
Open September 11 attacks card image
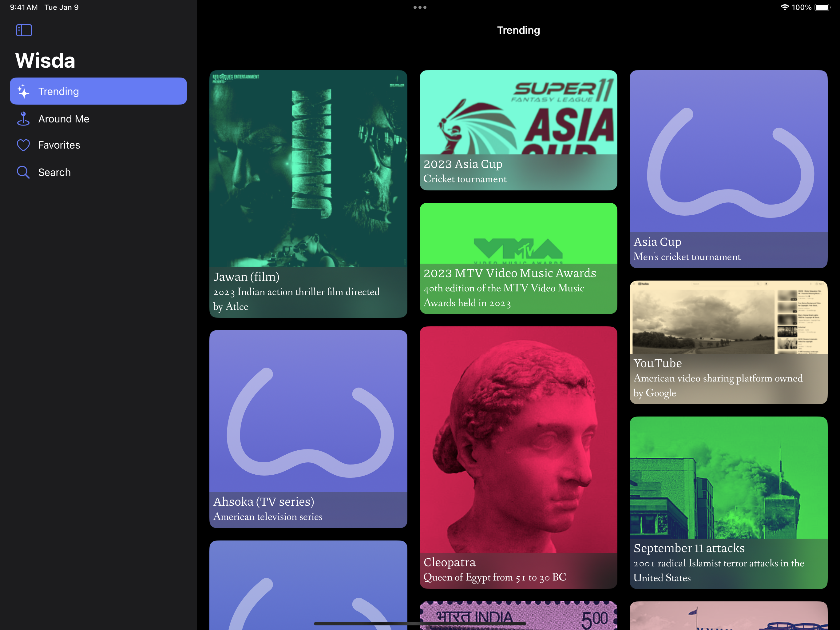[728, 478]
